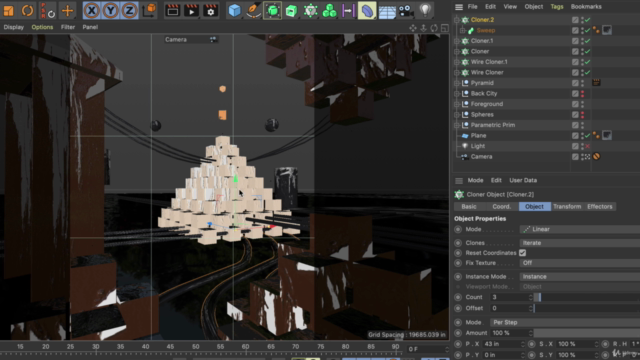The height and width of the screenshot is (360, 640).
Task: Expand the Back City group
Action: (457, 93)
